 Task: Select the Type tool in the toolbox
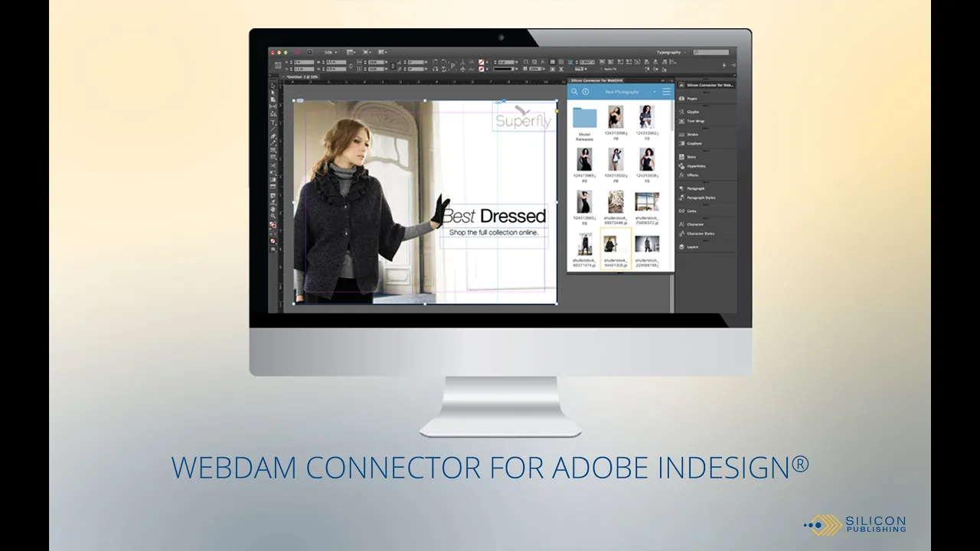273,122
